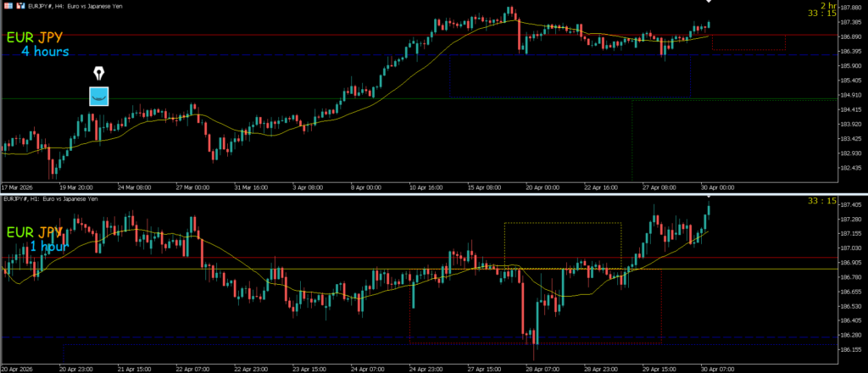Click the green EUR label in H4 chart

click(20, 38)
